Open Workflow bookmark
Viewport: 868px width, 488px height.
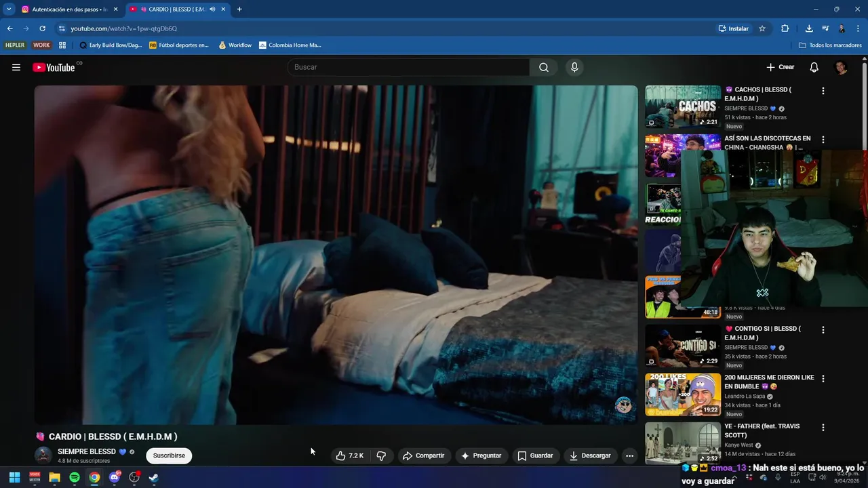(235, 45)
